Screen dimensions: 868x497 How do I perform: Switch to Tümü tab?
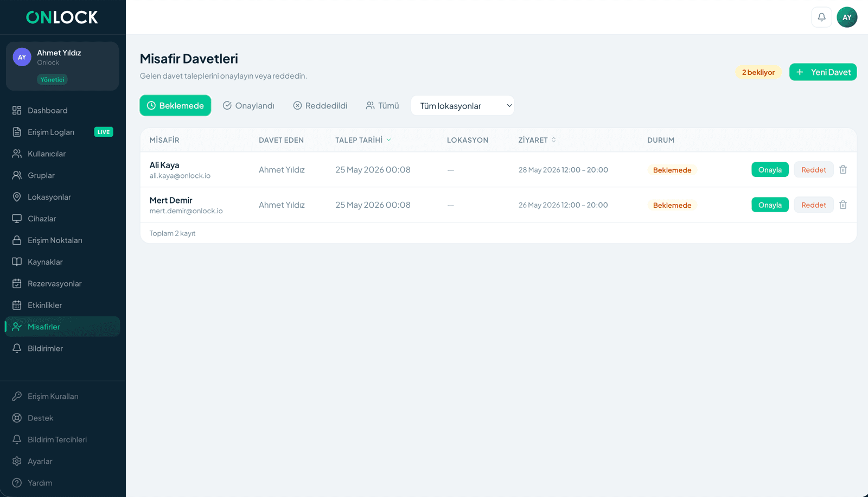click(382, 106)
